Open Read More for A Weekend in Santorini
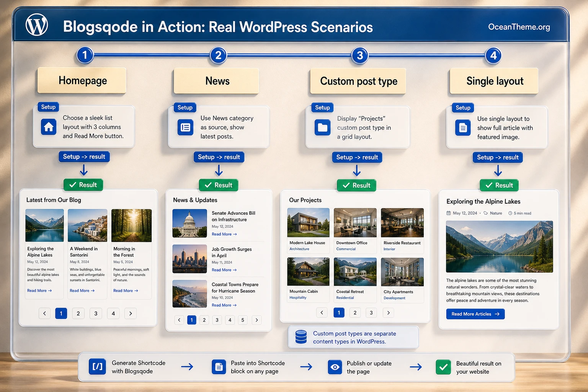 tap(82, 291)
